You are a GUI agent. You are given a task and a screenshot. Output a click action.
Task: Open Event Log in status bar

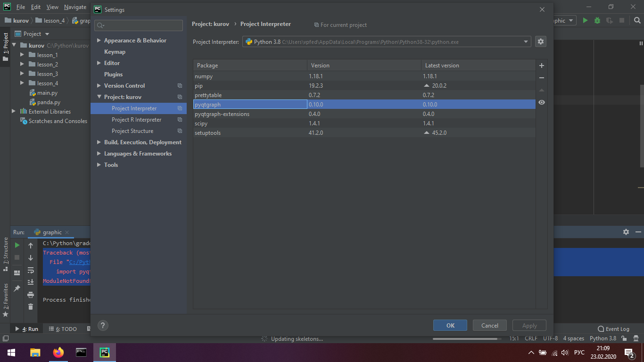tap(613, 329)
